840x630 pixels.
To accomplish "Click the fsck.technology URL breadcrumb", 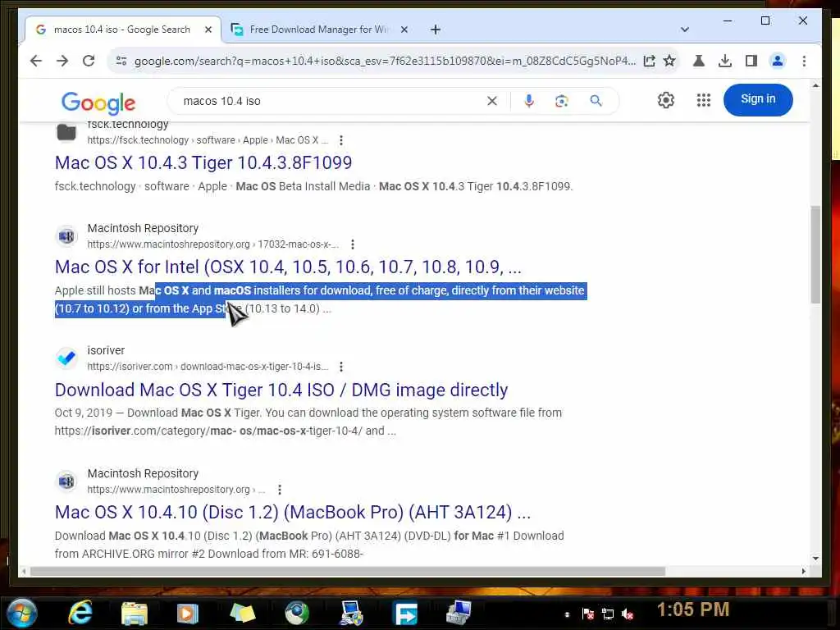I will [208, 140].
